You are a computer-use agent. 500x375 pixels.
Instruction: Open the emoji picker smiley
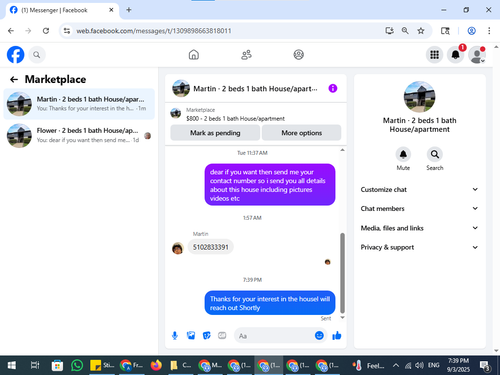(319, 335)
